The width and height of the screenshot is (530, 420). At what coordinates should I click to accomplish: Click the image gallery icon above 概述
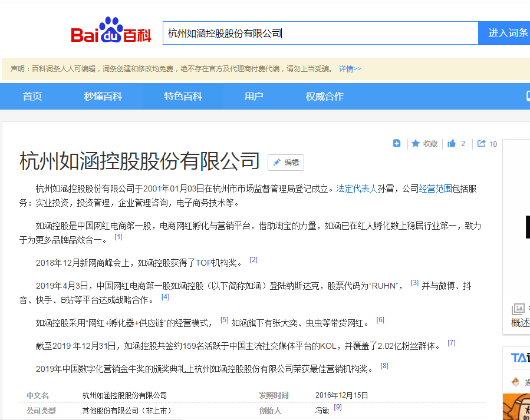pyautogui.click(x=518, y=309)
